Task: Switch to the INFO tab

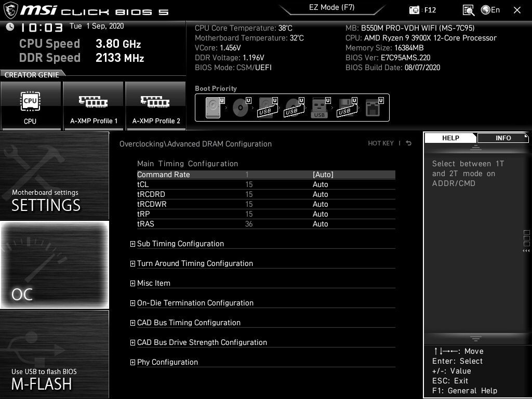Action: [503, 138]
